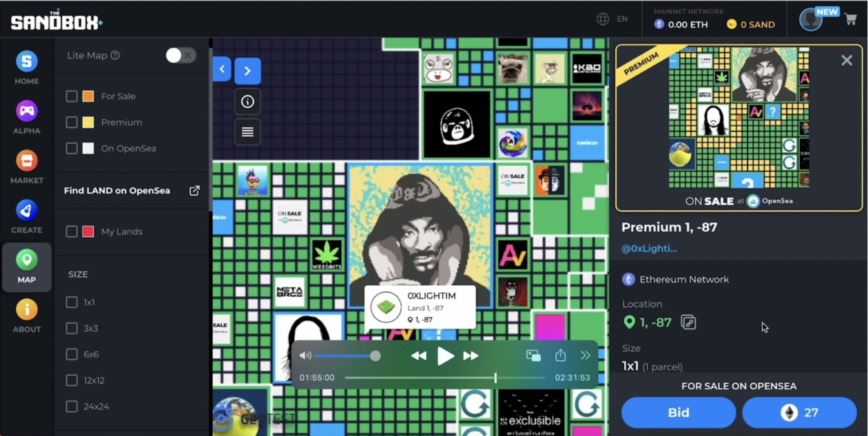This screenshot has height=436, width=868.
Task: Open the Map section in sidebar
Action: click(x=27, y=267)
